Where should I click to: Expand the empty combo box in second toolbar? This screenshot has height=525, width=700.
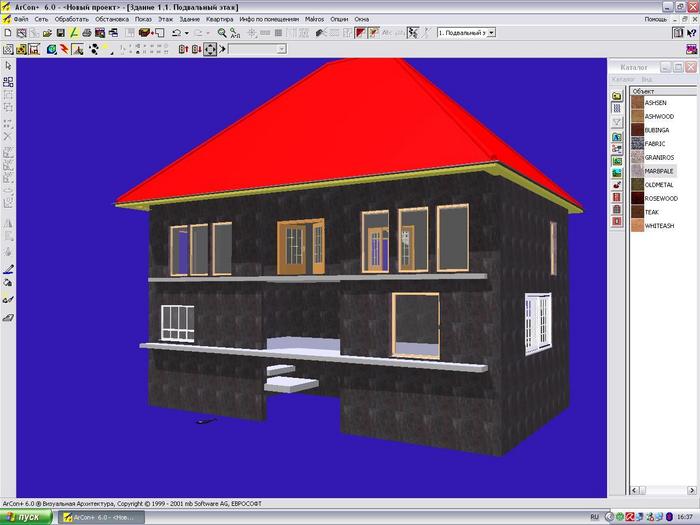pos(281,48)
